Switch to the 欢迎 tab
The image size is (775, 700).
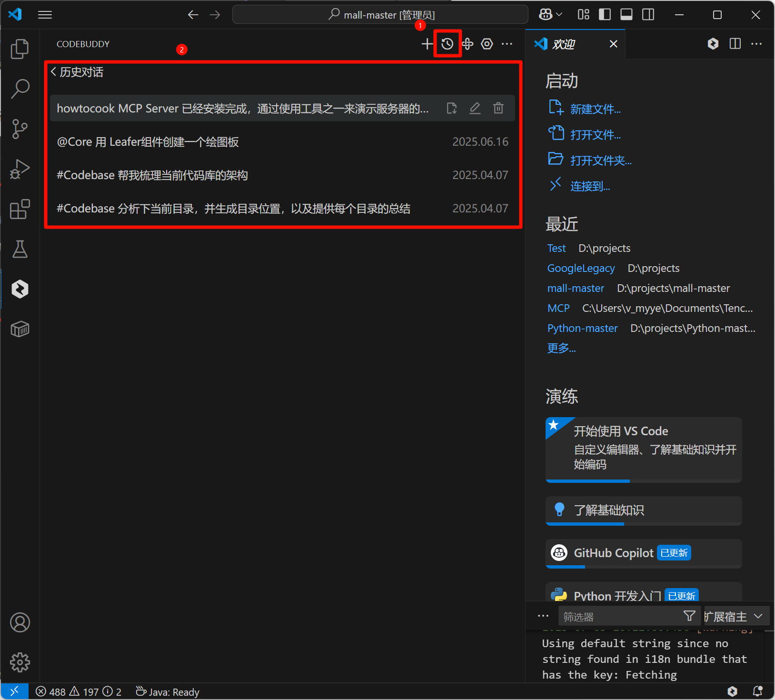pos(564,44)
